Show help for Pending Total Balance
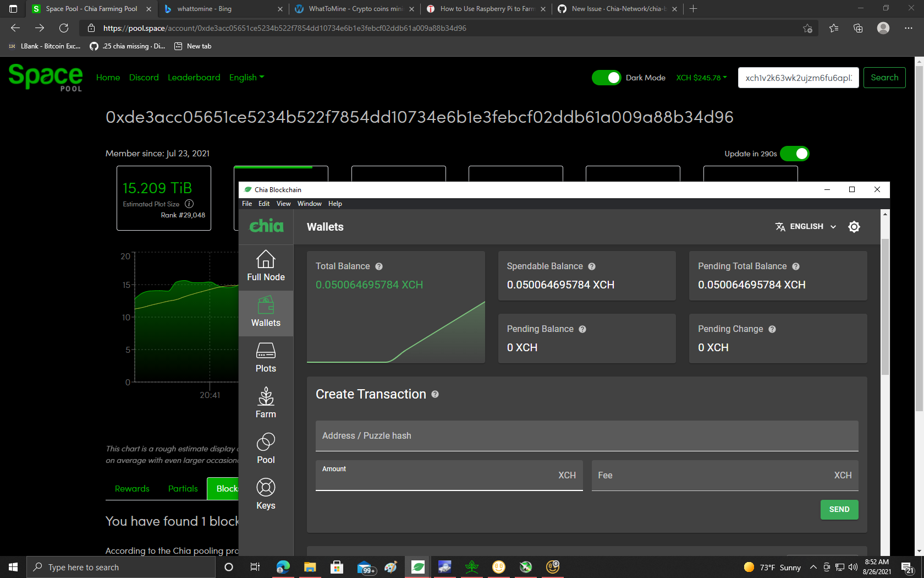 coord(796,266)
